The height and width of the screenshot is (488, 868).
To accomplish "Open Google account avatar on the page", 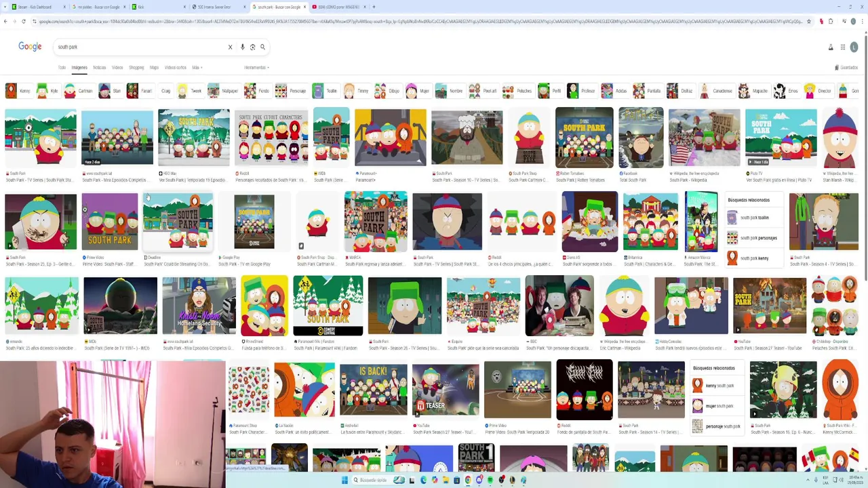I will [854, 47].
